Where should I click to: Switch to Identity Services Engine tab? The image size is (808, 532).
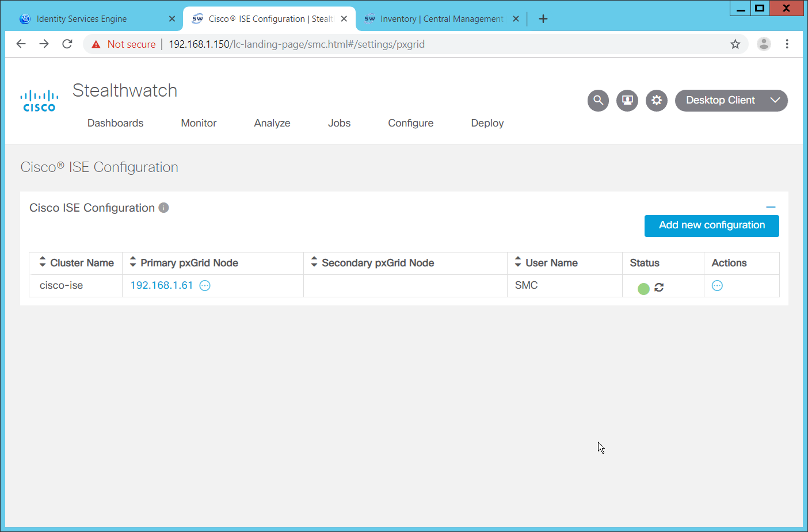pos(82,19)
